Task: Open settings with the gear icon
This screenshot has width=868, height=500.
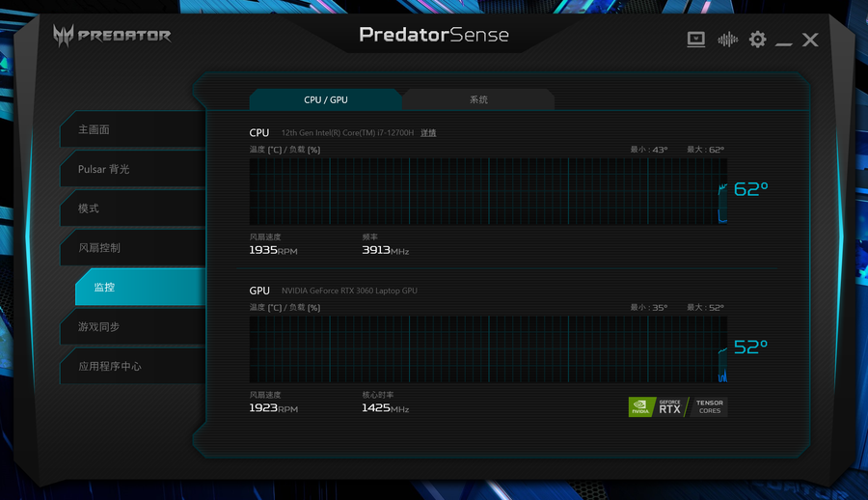Action: [758, 40]
